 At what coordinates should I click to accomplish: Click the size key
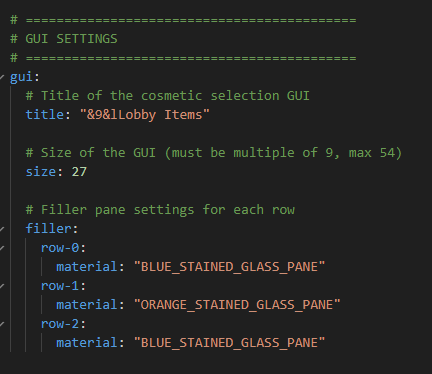41,172
